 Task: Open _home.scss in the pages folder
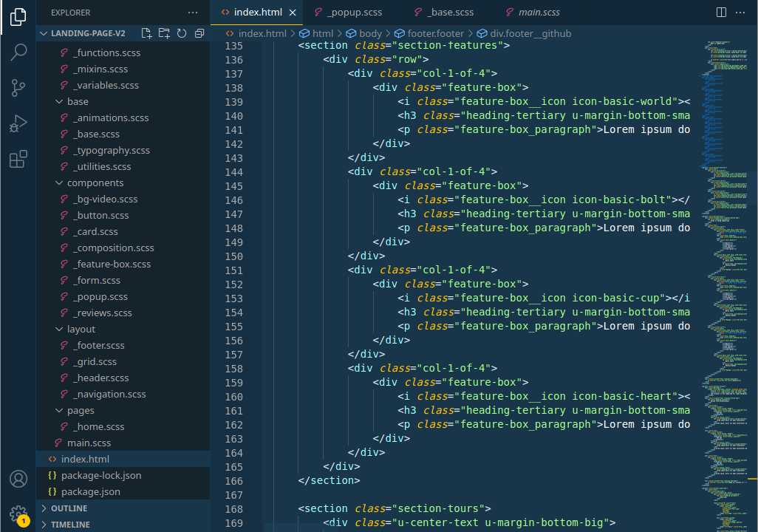point(123,426)
